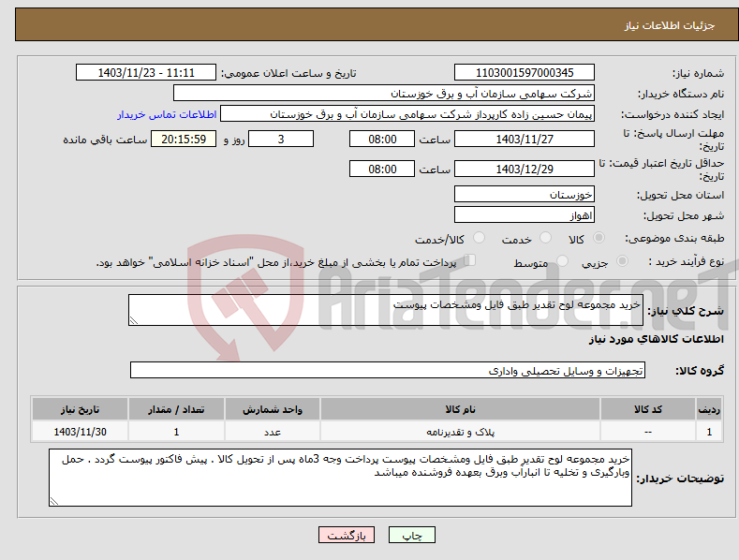The height and width of the screenshot is (560, 739).
Task: Click the نام کالا column header
Action: click(460, 409)
